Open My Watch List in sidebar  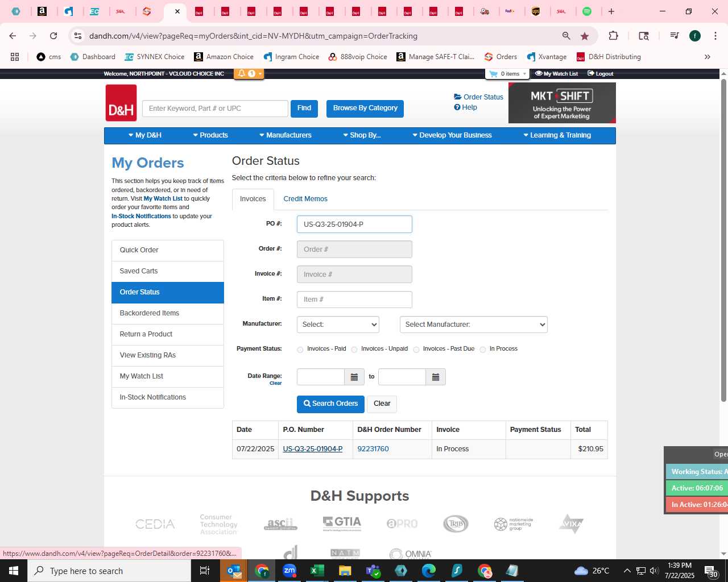click(x=168, y=376)
